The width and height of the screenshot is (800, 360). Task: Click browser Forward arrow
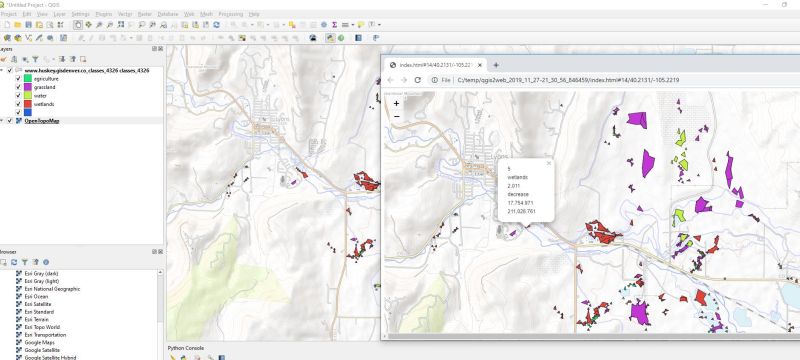(x=404, y=80)
